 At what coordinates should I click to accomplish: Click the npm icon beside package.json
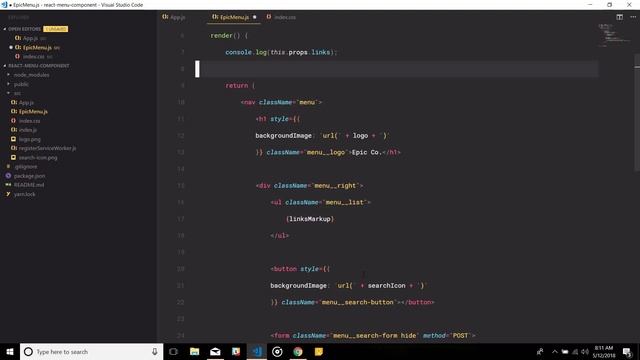(9, 176)
